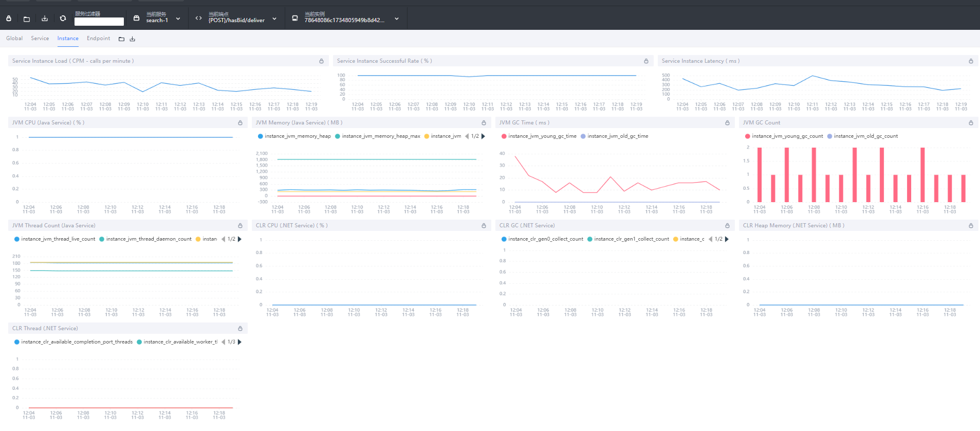Open the search-1 service dropdown

point(178,19)
